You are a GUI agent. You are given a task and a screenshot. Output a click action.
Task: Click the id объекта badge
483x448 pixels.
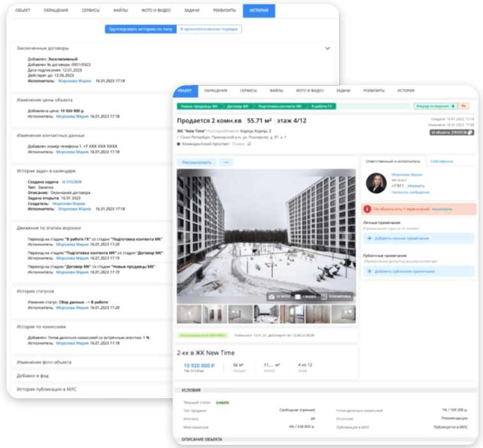coord(452,132)
